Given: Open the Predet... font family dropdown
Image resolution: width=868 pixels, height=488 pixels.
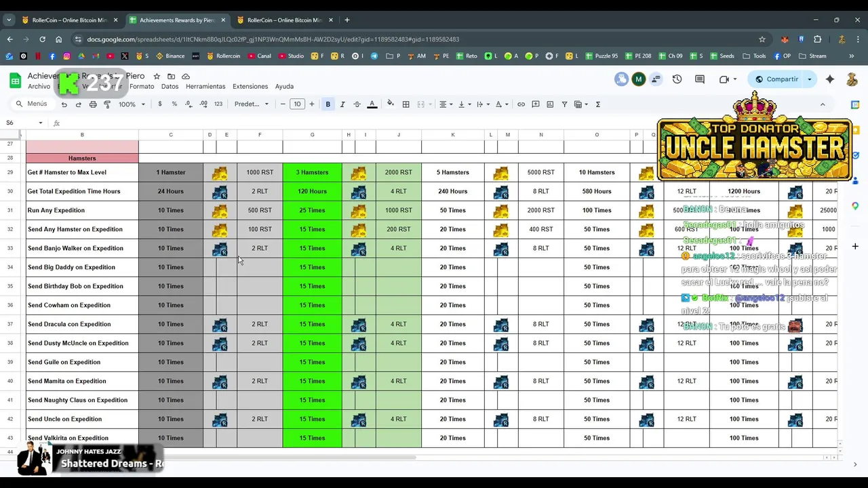Looking at the screenshot, I should [x=252, y=104].
